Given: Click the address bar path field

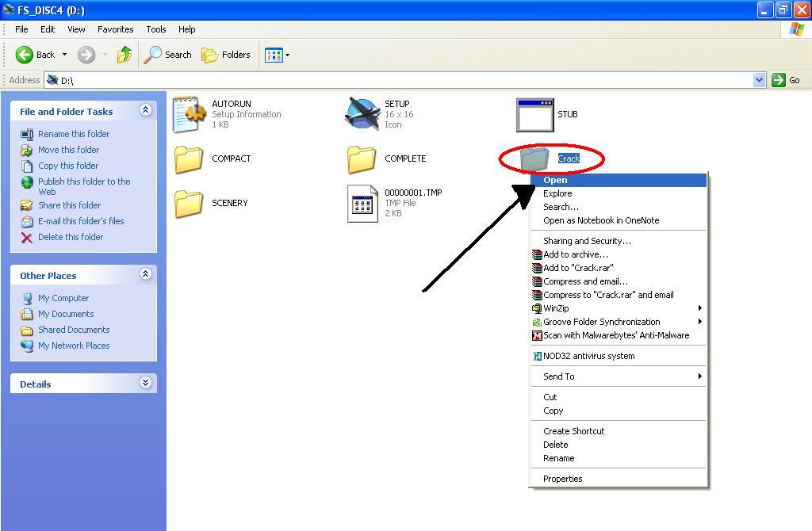Looking at the screenshot, I should pyautogui.click(x=396, y=80).
